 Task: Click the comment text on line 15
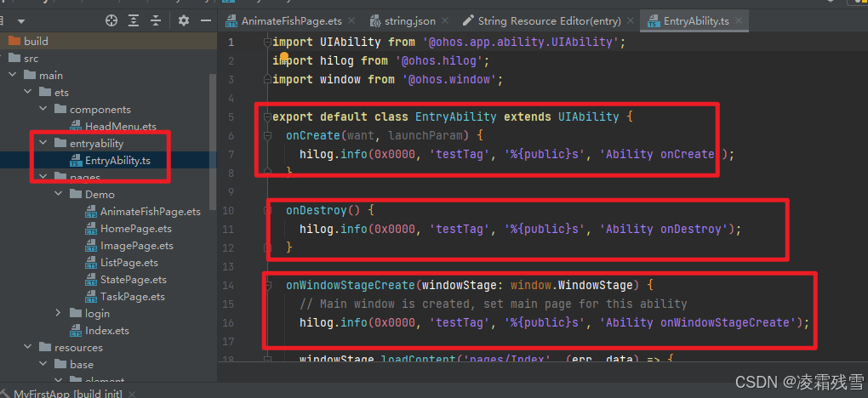pyautogui.click(x=494, y=304)
